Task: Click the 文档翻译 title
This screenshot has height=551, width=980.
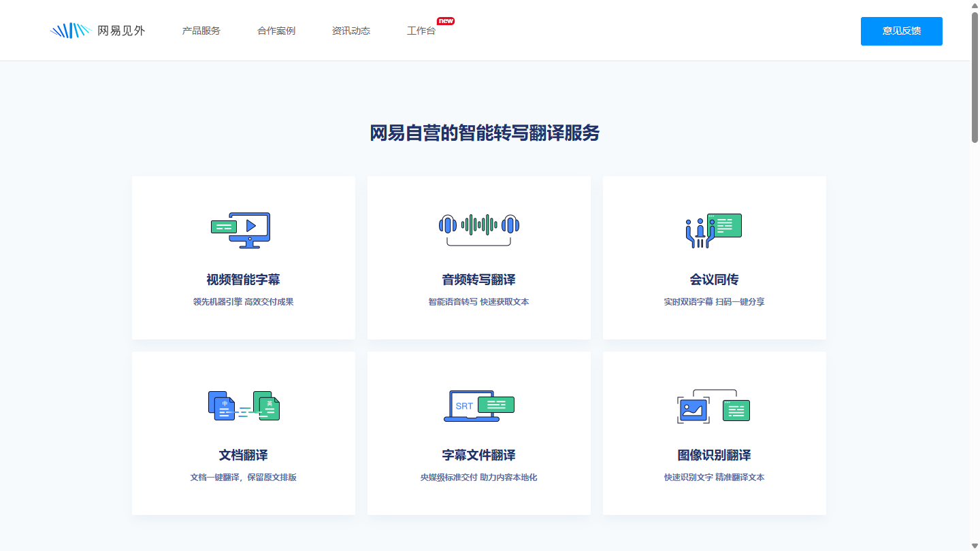Action: click(x=244, y=455)
